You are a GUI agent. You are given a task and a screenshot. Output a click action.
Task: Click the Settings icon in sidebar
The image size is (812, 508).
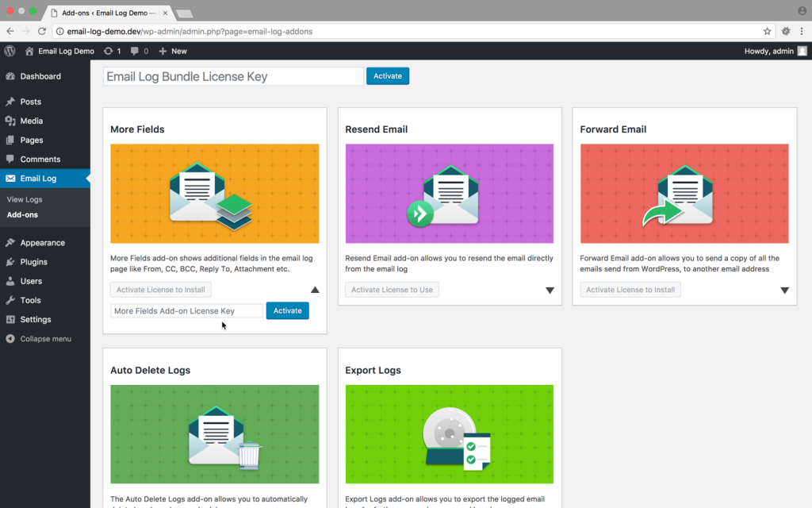(x=10, y=319)
